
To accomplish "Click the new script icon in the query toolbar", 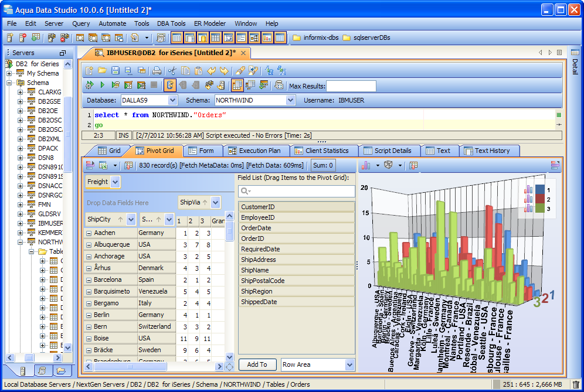I will click(89, 71).
